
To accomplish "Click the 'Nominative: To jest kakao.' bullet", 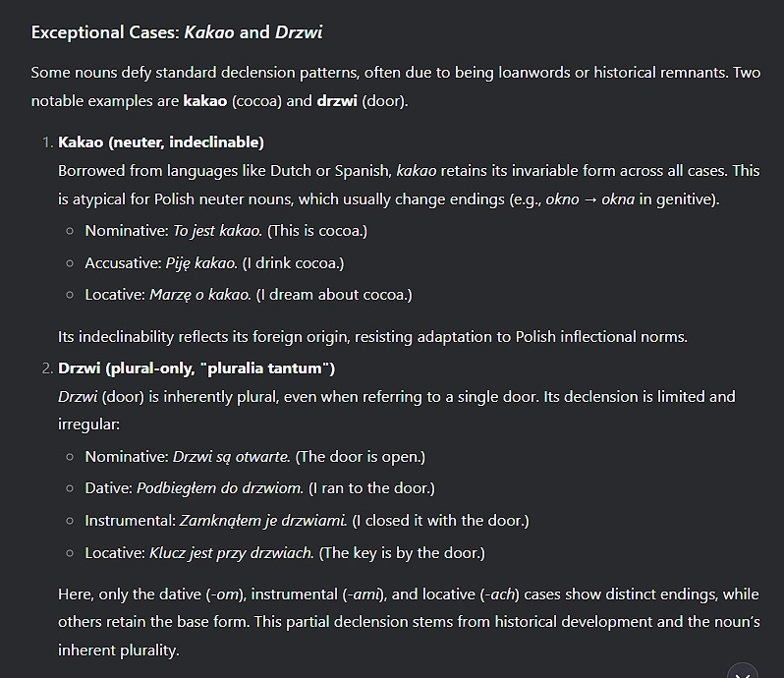I will pyautogui.click(x=226, y=231).
